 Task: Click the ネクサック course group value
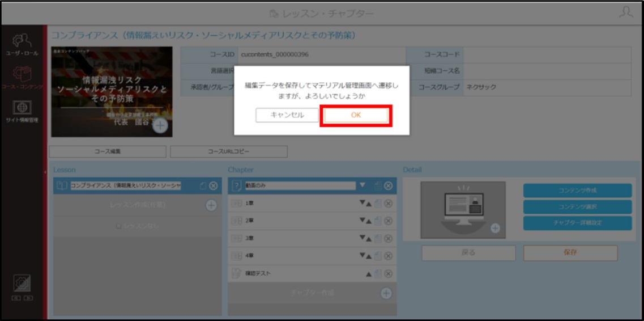481,87
